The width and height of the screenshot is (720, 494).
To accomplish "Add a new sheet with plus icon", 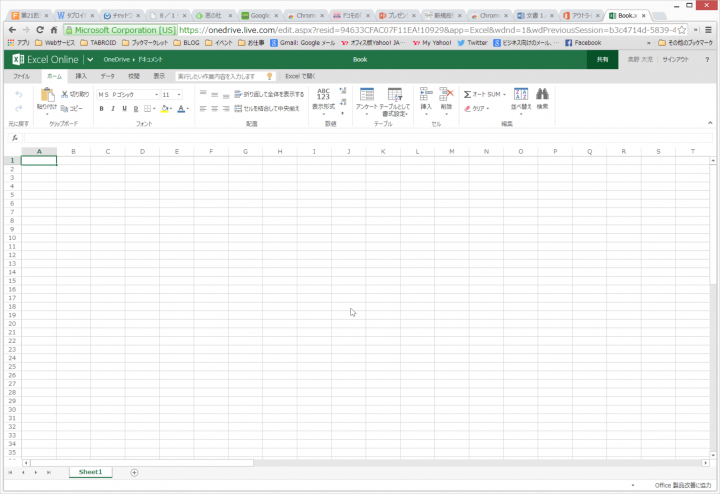I will [x=134, y=472].
